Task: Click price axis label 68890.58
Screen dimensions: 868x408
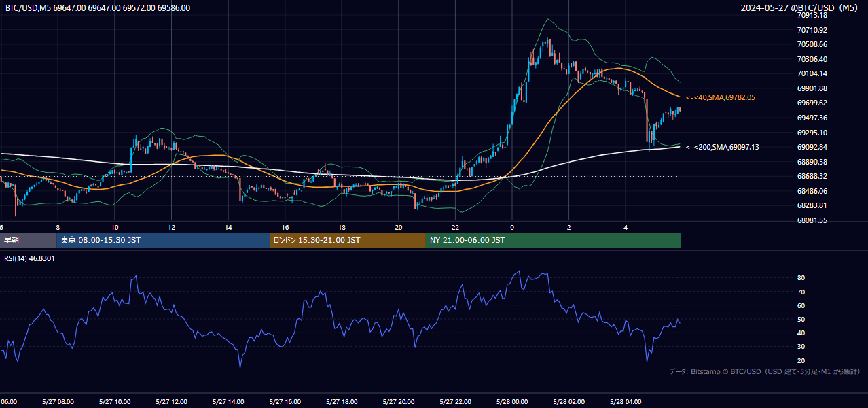Action: [812, 162]
